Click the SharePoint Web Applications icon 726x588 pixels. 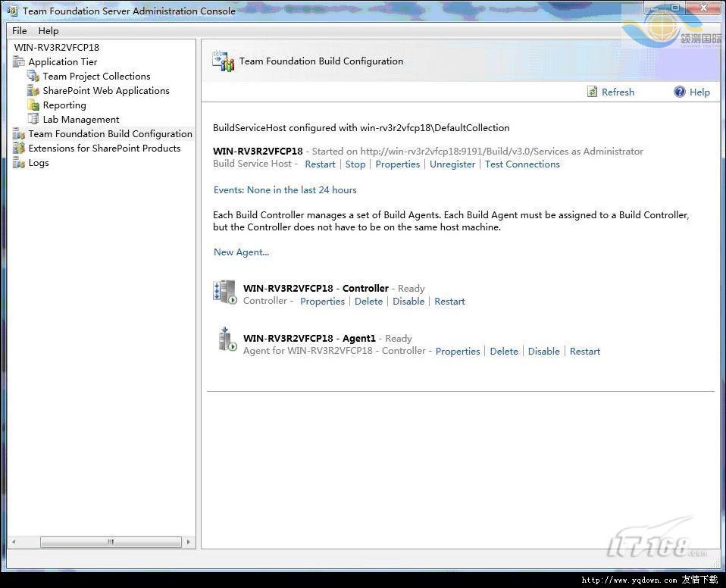click(x=33, y=91)
